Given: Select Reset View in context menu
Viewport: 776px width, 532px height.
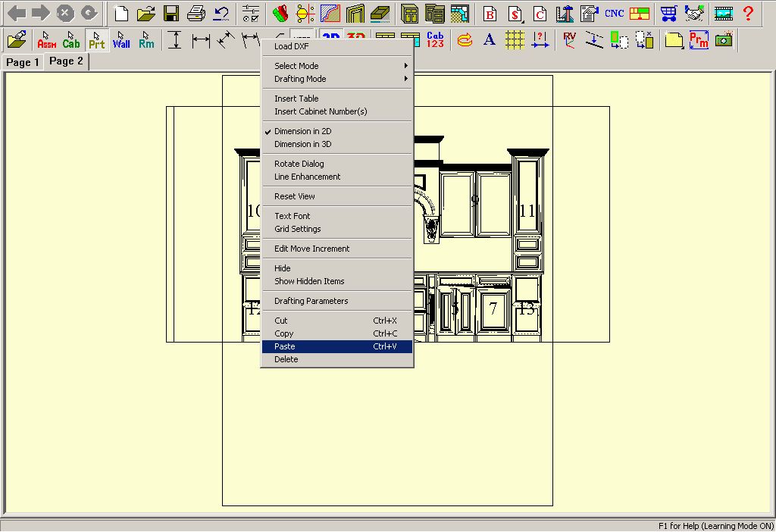Looking at the screenshot, I should [x=337, y=196].
